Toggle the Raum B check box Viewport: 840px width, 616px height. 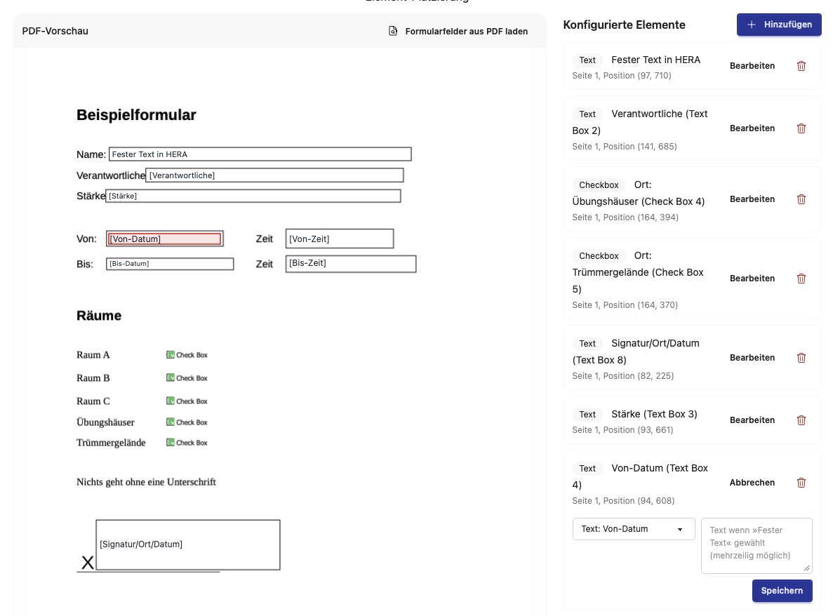click(171, 377)
